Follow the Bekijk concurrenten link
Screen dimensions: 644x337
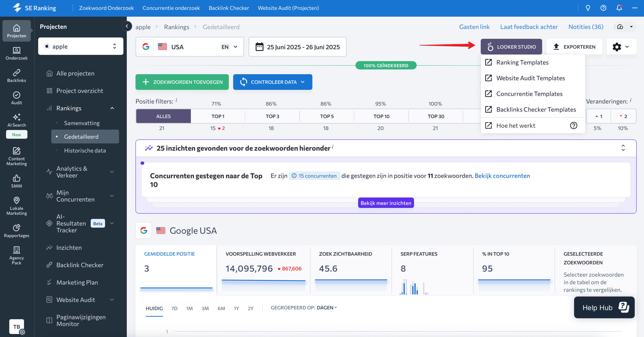click(x=502, y=176)
